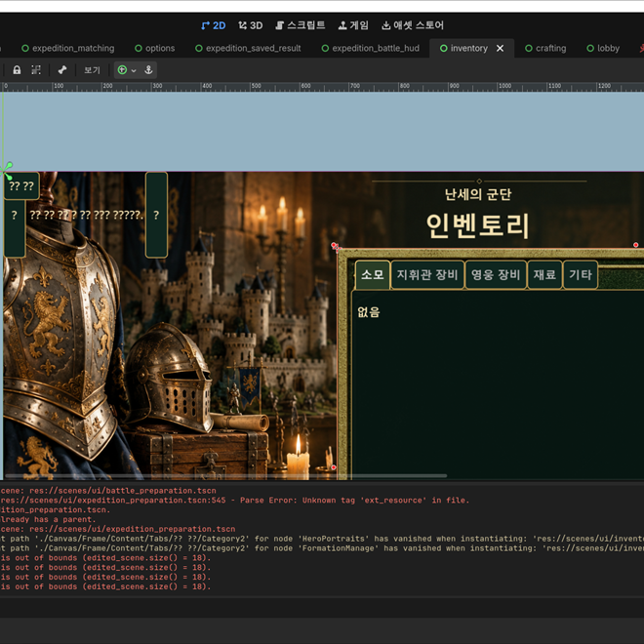The height and width of the screenshot is (644, 644).
Task: Click the 'HeroPortraits' has vanished warning line
Action: tap(322, 539)
